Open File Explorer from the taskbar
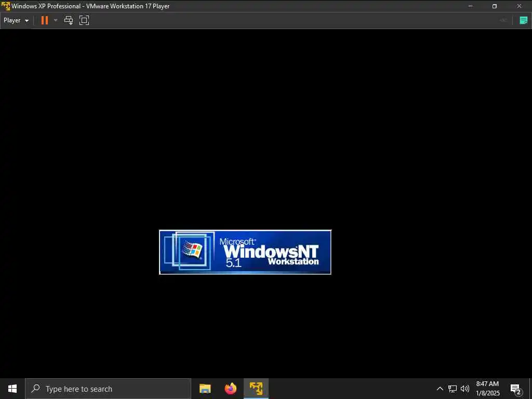Screen dimensions: 532x399 (205, 389)
